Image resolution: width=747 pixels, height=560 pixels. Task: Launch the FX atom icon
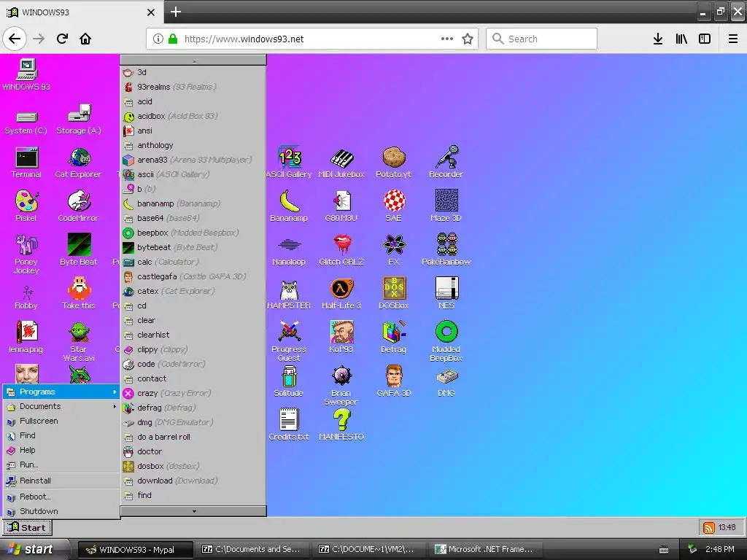[393, 249]
